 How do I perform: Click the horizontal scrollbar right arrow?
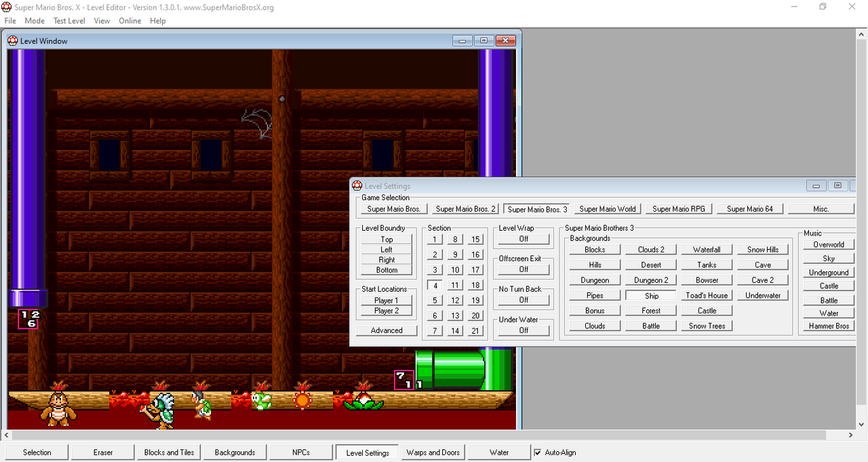(x=851, y=436)
